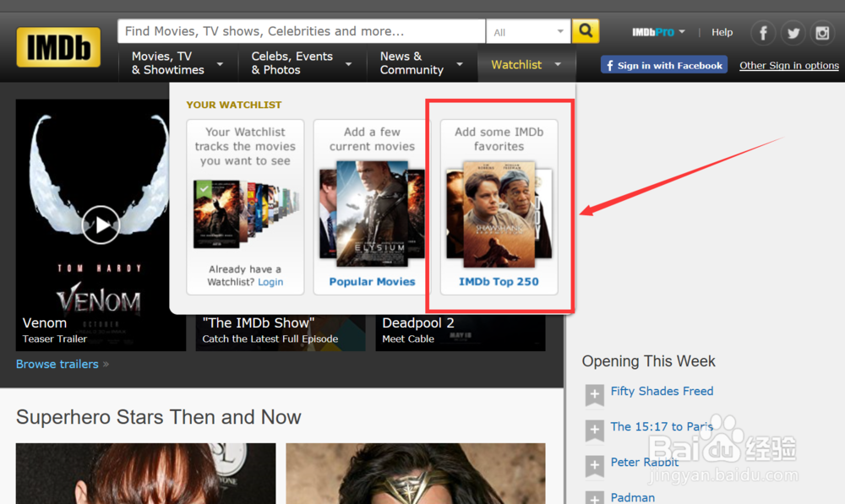Open the News & Community menu
This screenshot has height=504, width=845.
pyautogui.click(x=421, y=63)
